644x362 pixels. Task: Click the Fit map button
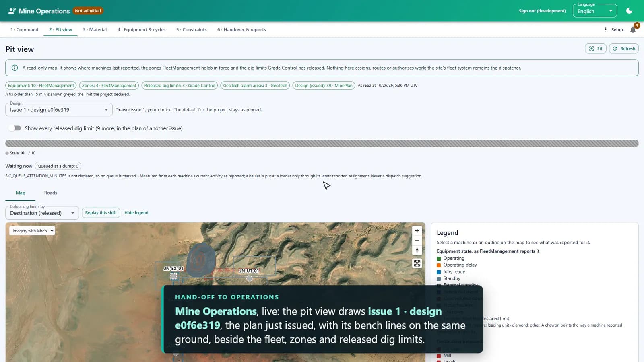596,49
